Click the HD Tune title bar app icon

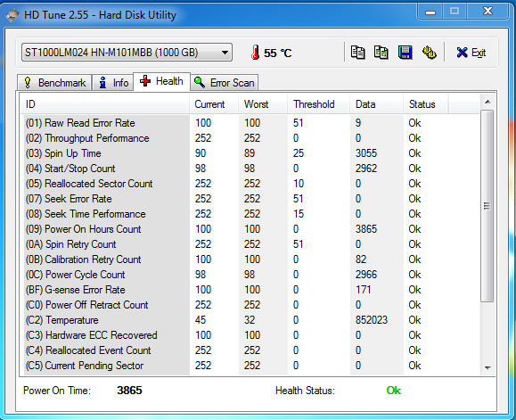point(12,15)
